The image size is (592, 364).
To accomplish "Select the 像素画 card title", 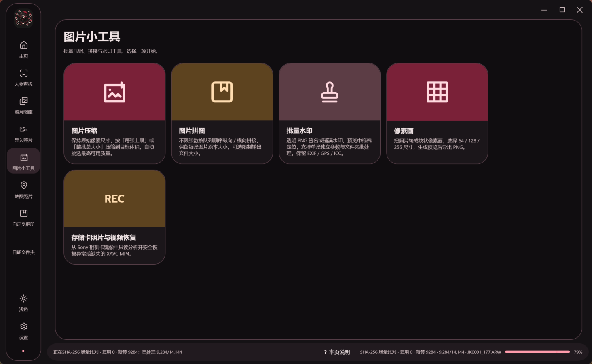I will [x=404, y=131].
